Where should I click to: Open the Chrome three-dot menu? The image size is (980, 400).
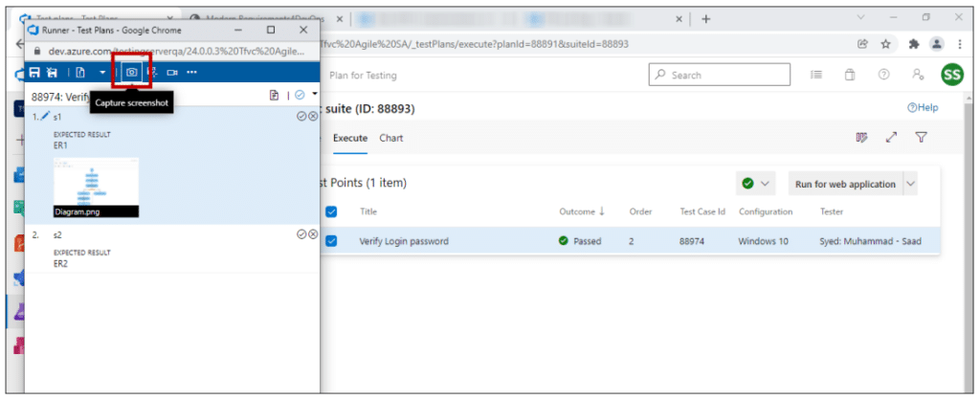959,44
